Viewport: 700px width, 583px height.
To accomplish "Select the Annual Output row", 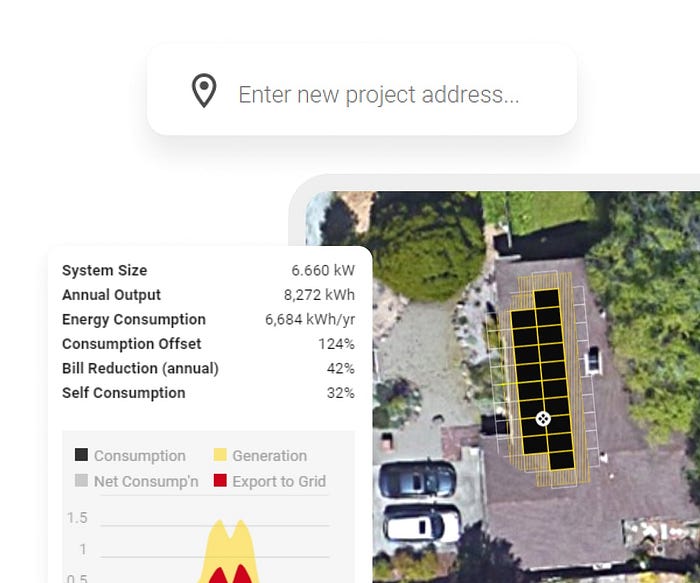I will (x=208, y=295).
